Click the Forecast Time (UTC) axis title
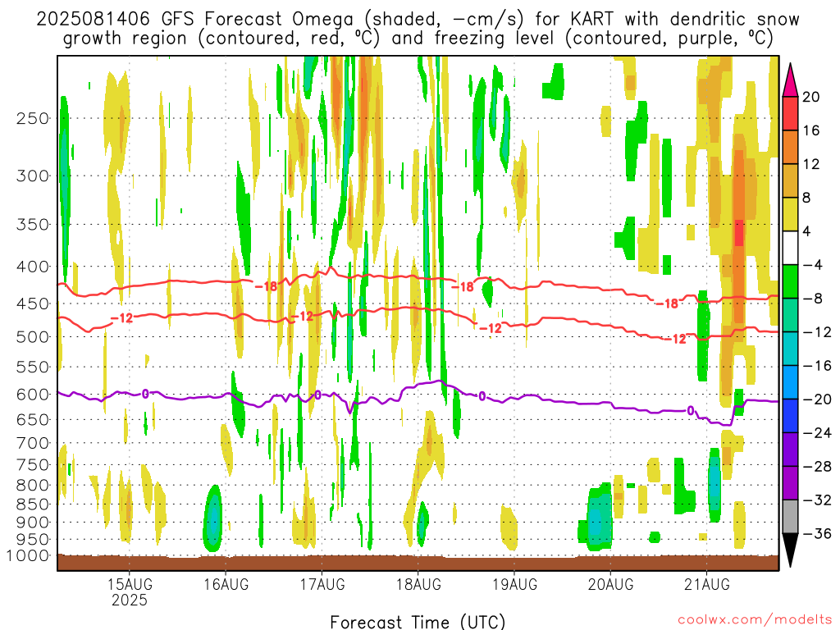Image resolution: width=840 pixels, height=630 pixels. 418,622
